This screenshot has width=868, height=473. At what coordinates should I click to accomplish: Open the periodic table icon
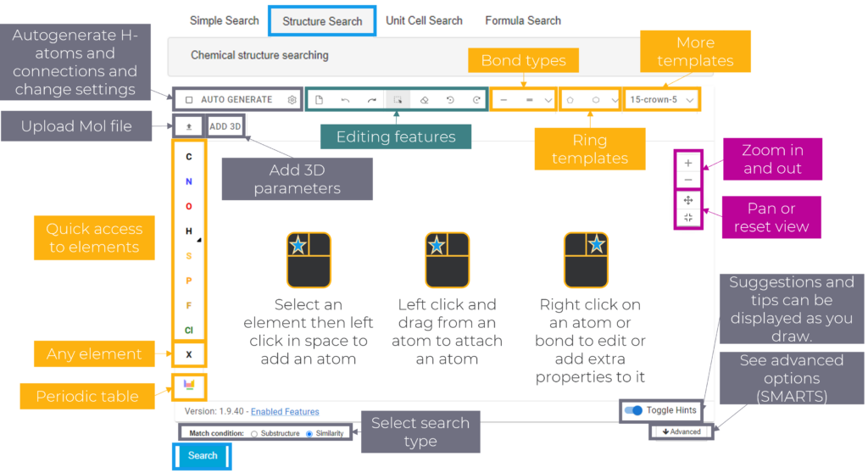189,386
